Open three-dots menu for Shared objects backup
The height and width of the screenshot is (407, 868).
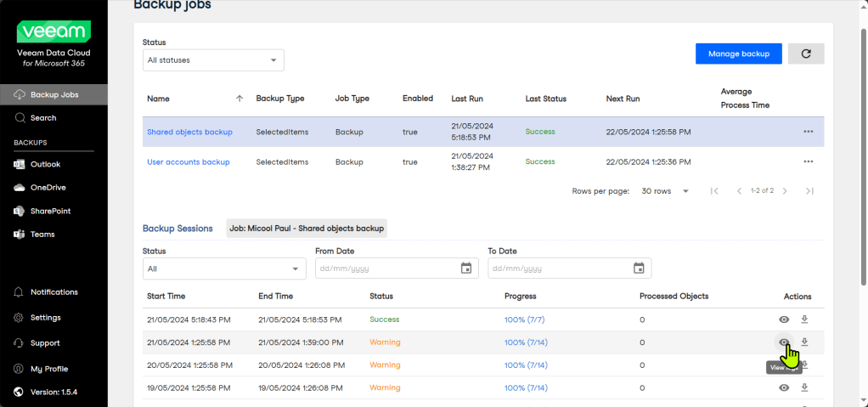(x=808, y=132)
